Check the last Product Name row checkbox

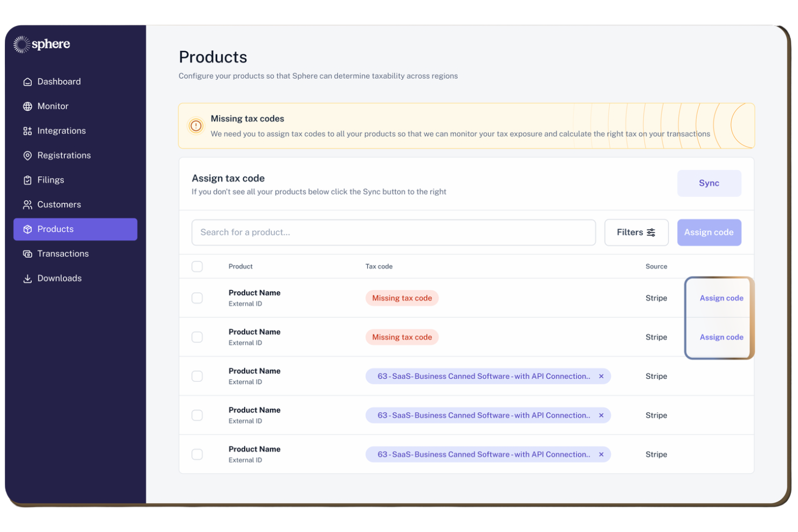[x=197, y=454]
